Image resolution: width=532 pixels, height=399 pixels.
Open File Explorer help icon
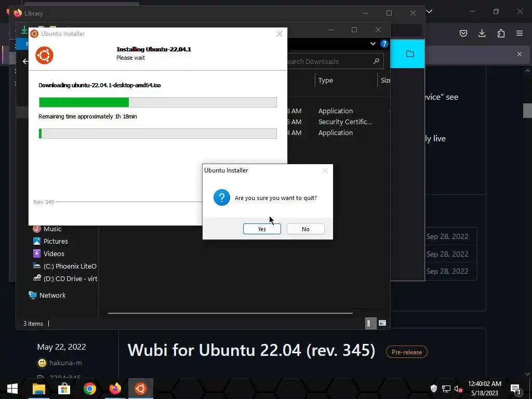[384, 44]
